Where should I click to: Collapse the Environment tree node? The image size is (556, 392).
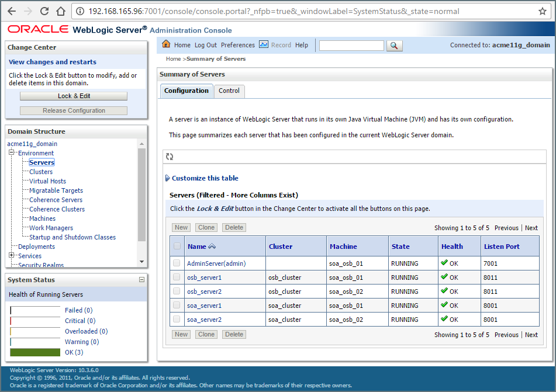(x=11, y=153)
